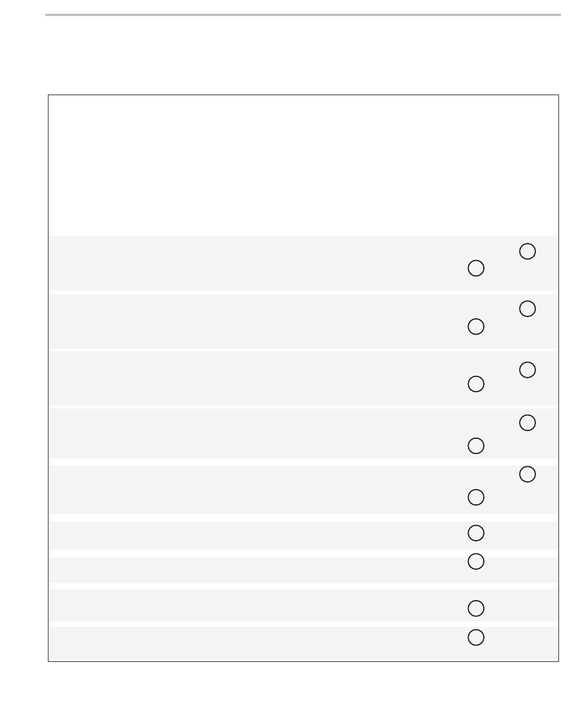
Task: Click the empty left area of the seventh shaded row
Action: click(x=243, y=570)
